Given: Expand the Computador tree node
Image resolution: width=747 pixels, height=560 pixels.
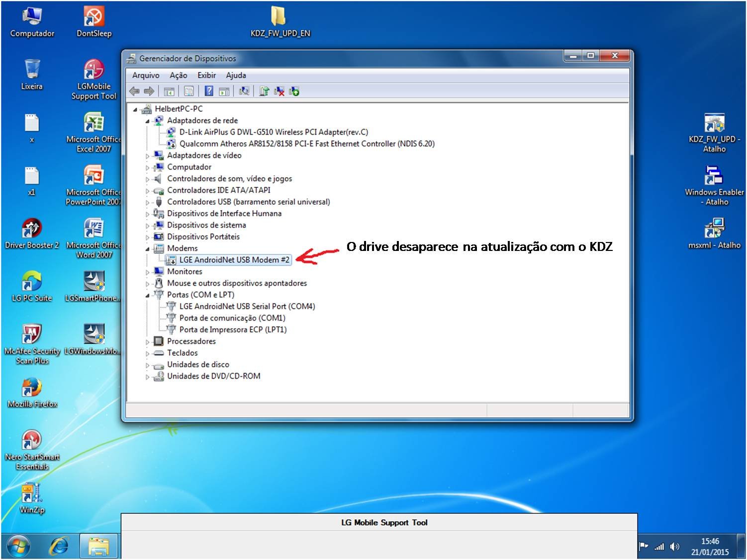Looking at the screenshot, I should [147, 167].
